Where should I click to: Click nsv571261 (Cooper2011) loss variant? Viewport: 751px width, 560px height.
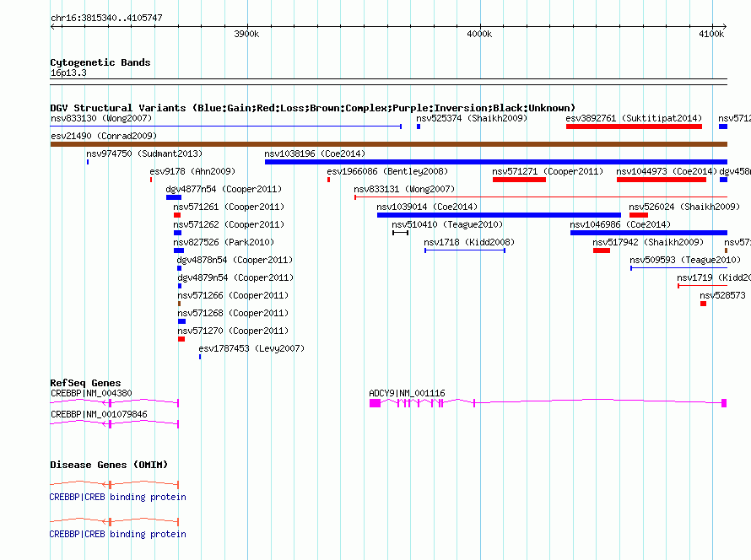point(177,215)
